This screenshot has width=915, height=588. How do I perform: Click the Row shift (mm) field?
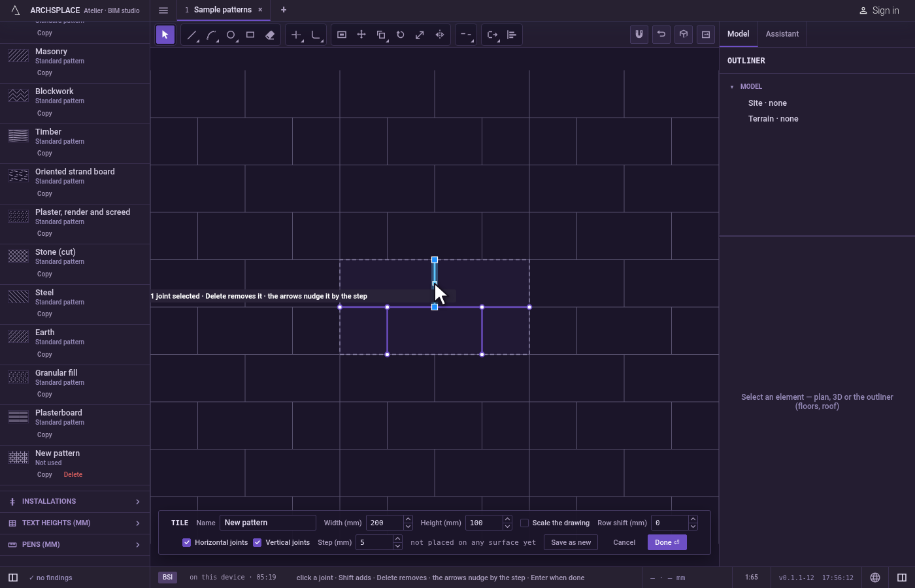coord(670,523)
